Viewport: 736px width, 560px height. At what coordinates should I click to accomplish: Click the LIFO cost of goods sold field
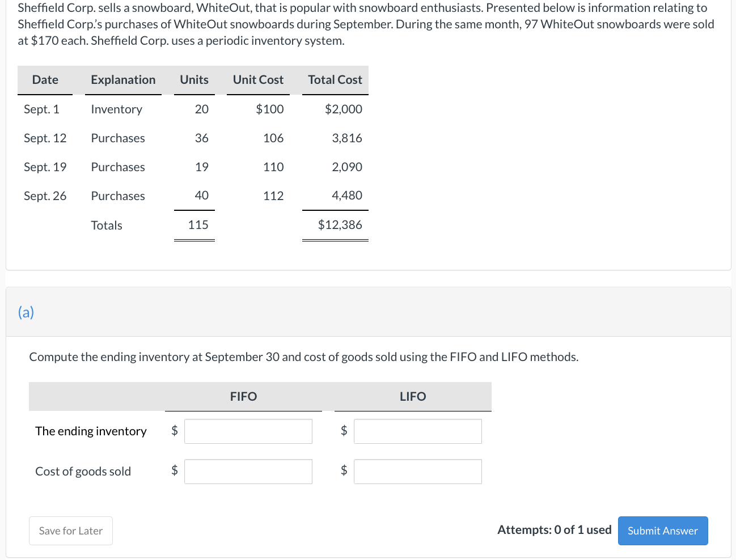coord(418,472)
